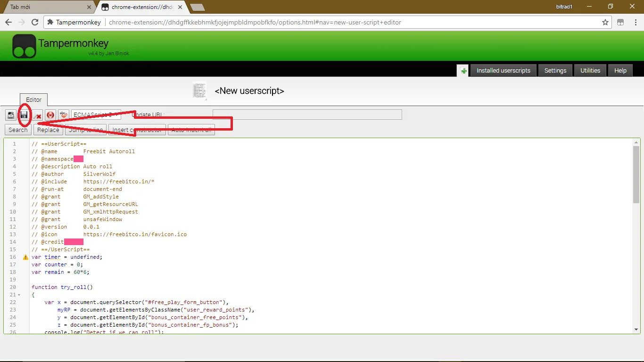Click the 'unsafeWindow' grant value
This screenshot has height=362, width=644.
103,219
